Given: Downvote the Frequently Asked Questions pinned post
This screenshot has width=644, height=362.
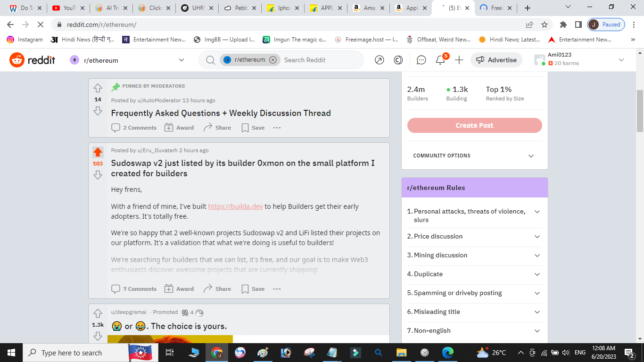Looking at the screenshot, I should click(x=98, y=111).
